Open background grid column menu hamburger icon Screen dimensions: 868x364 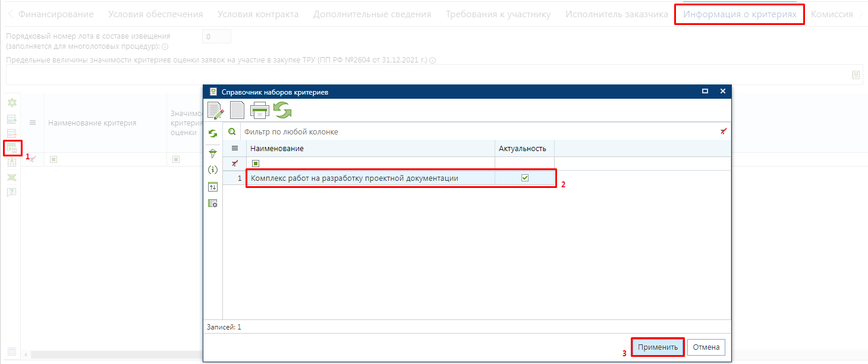[33, 123]
